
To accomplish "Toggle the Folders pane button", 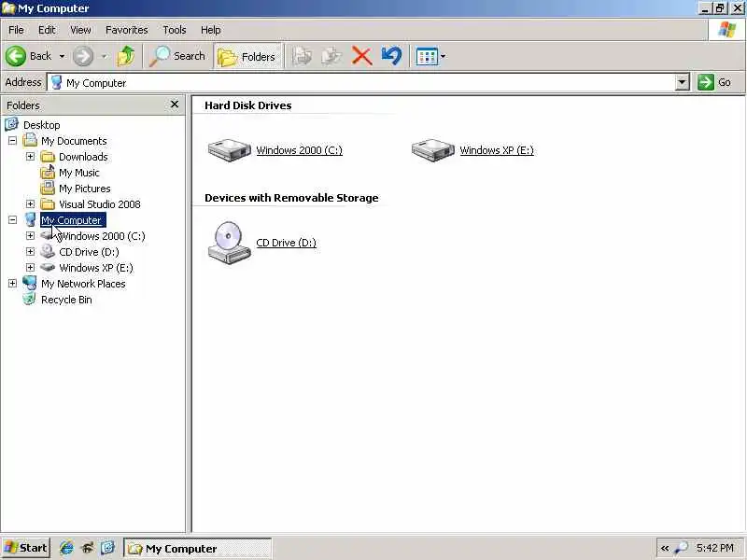I will click(247, 57).
